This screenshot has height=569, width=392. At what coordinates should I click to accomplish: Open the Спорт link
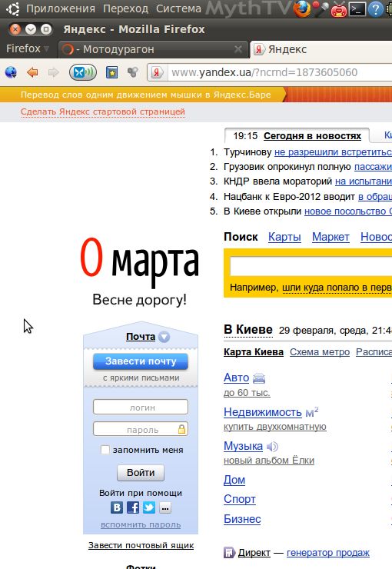240,499
